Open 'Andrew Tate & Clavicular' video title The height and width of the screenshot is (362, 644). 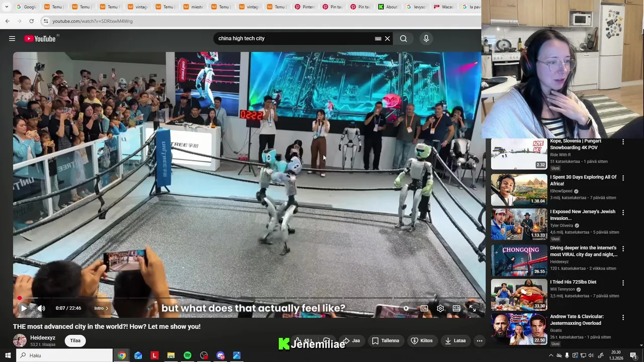pyautogui.click(x=577, y=320)
